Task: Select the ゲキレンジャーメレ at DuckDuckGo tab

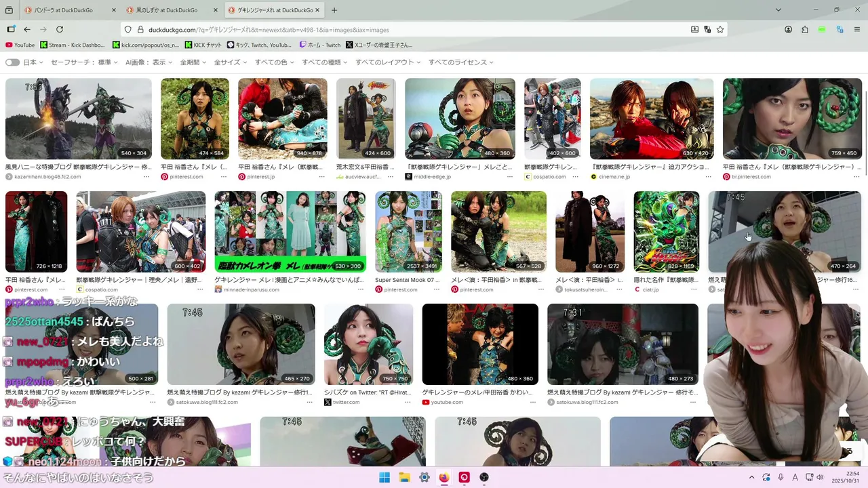Action: (x=273, y=10)
